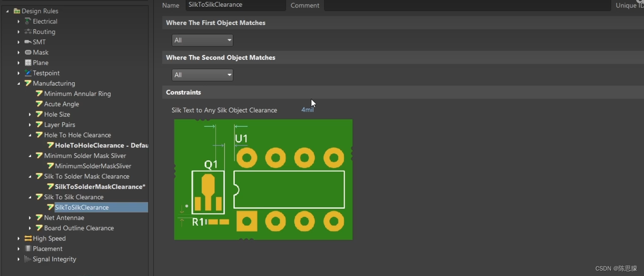This screenshot has width=644, height=276.
Task: Select the Layer Pairs item
Action: coord(60,124)
